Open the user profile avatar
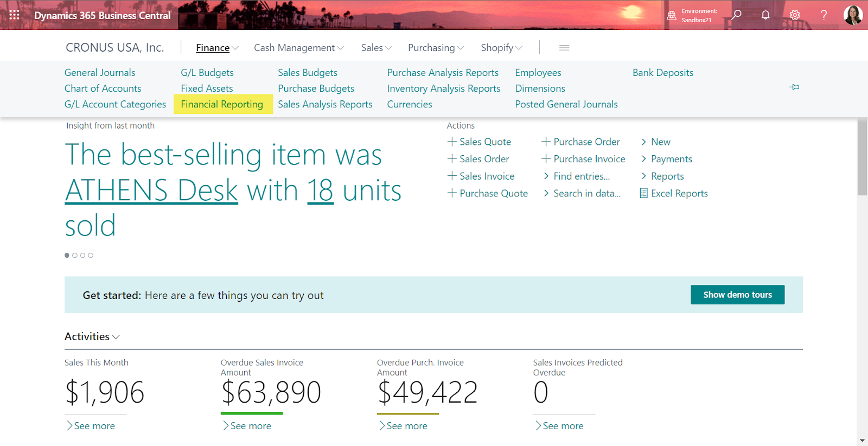The image size is (868, 446). coord(853,15)
